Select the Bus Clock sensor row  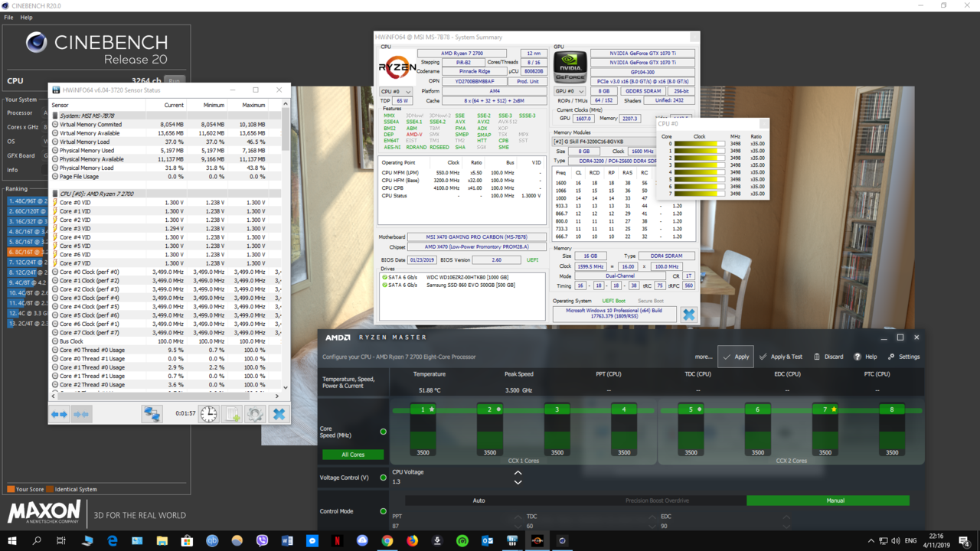click(x=165, y=341)
